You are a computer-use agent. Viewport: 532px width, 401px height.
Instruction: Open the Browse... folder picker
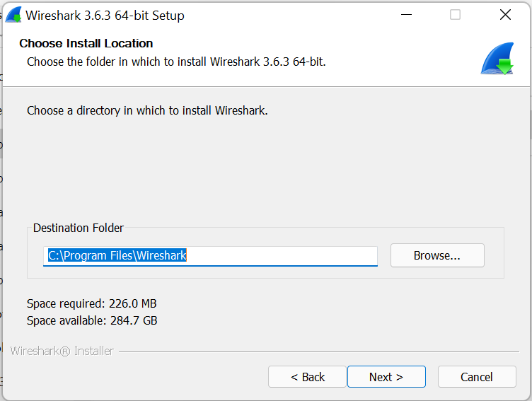coord(437,255)
